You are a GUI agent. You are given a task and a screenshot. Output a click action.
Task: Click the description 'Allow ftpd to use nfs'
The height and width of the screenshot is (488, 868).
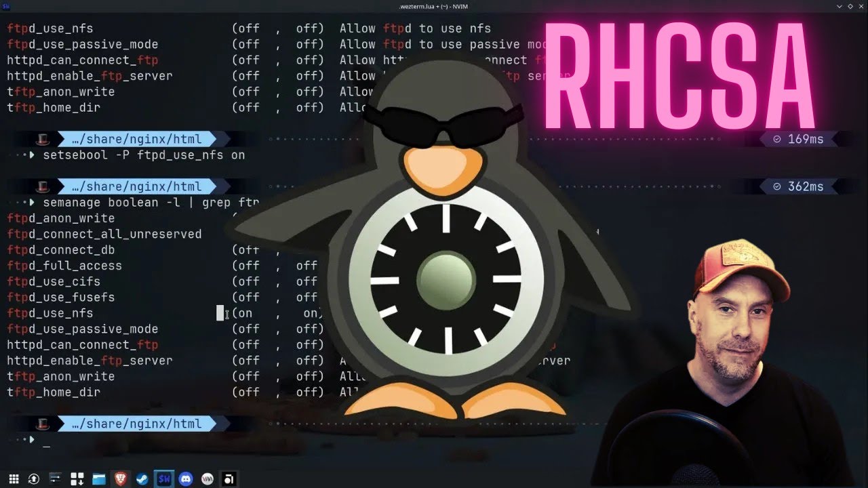[415, 28]
